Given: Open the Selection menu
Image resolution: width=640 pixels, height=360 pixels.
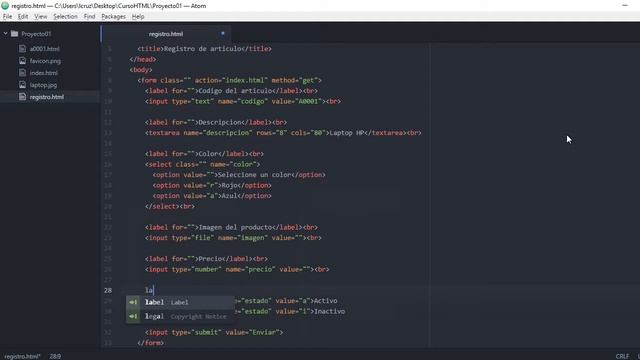Looking at the screenshot, I should click(65, 17).
